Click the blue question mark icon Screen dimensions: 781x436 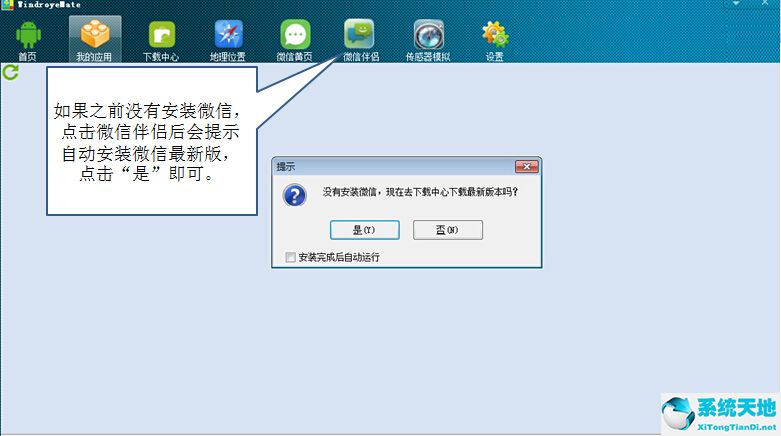[294, 195]
